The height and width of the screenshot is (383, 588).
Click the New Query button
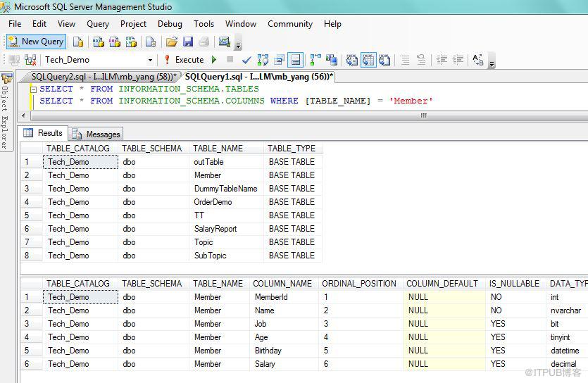[37, 42]
